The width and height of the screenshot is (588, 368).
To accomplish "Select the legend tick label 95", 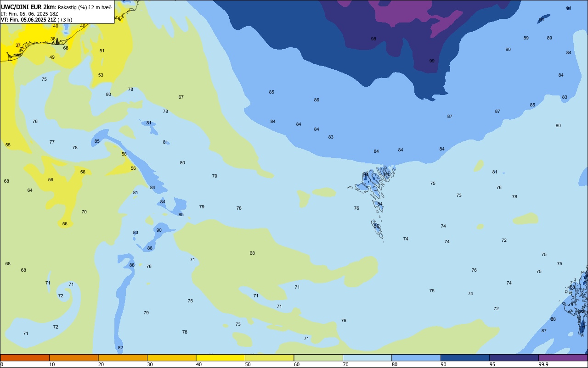I will tap(492, 364).
